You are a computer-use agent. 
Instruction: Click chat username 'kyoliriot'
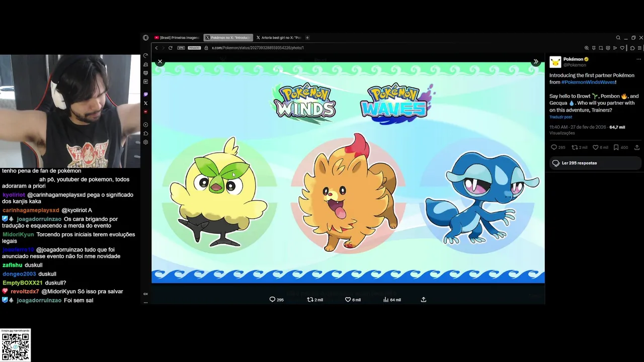pyautogui.click(x=14, y=195)
